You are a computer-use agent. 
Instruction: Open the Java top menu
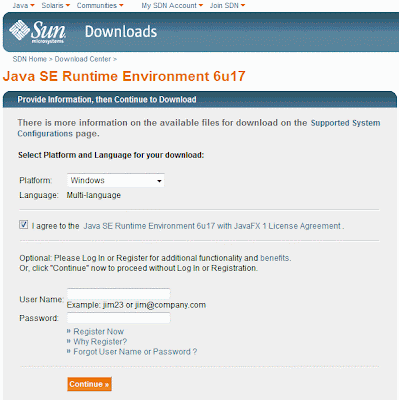23,5
